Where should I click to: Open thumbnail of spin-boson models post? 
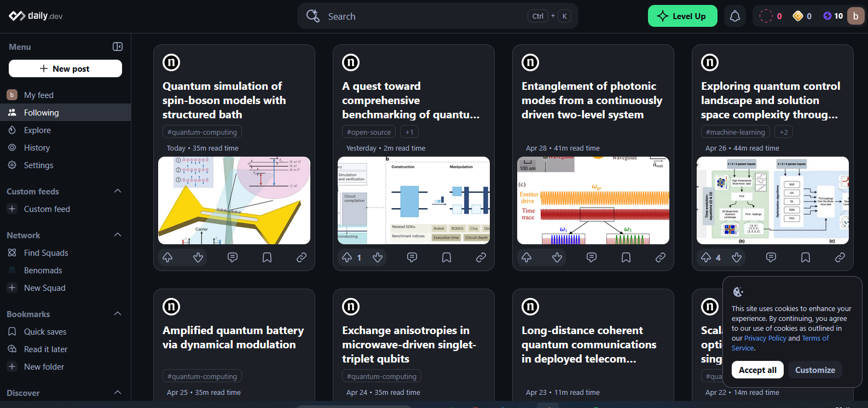234,200
